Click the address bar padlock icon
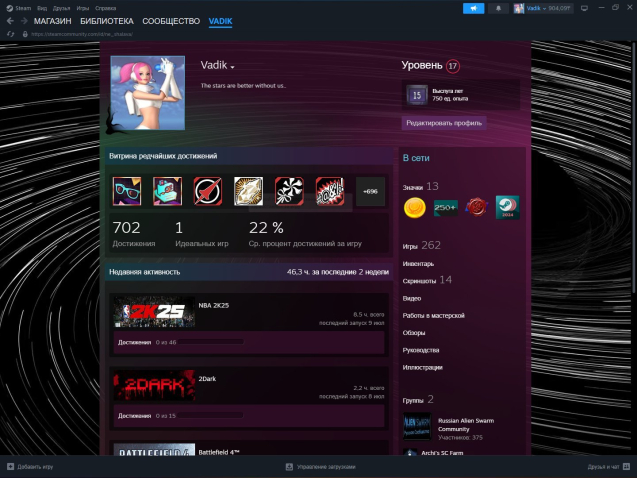637x478 pixels. [25, 34]
